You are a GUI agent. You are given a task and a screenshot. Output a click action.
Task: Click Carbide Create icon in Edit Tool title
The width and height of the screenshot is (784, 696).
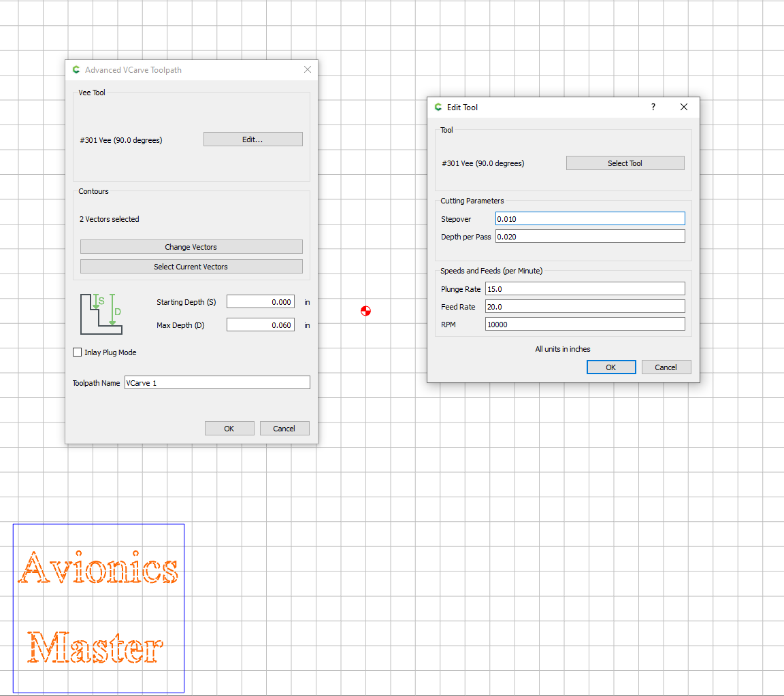click(x=438, y=107)
